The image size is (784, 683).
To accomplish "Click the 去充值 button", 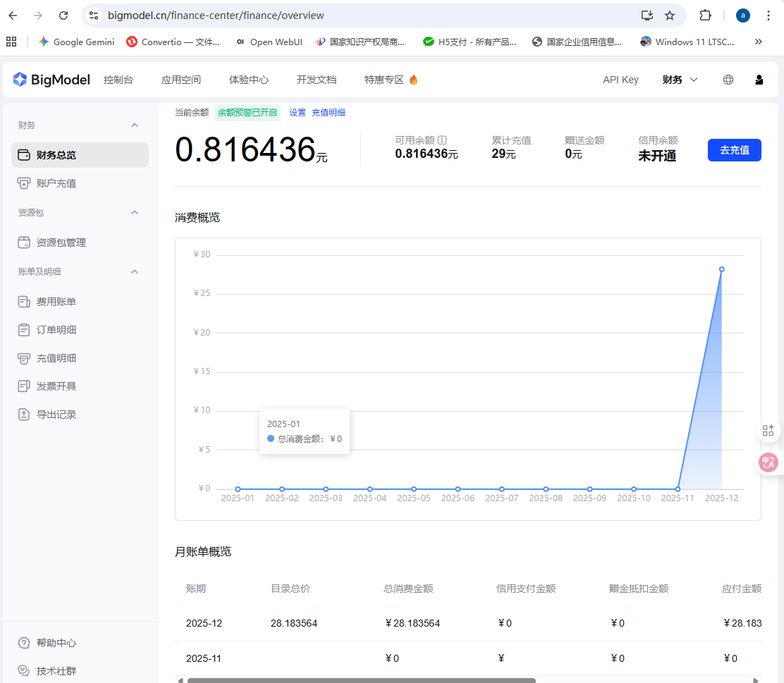I will tap(735, 150).
